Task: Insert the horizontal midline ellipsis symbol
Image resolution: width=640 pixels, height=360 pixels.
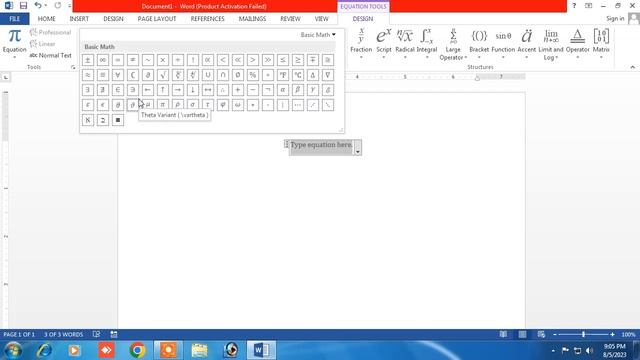Action: click(298, 105)
